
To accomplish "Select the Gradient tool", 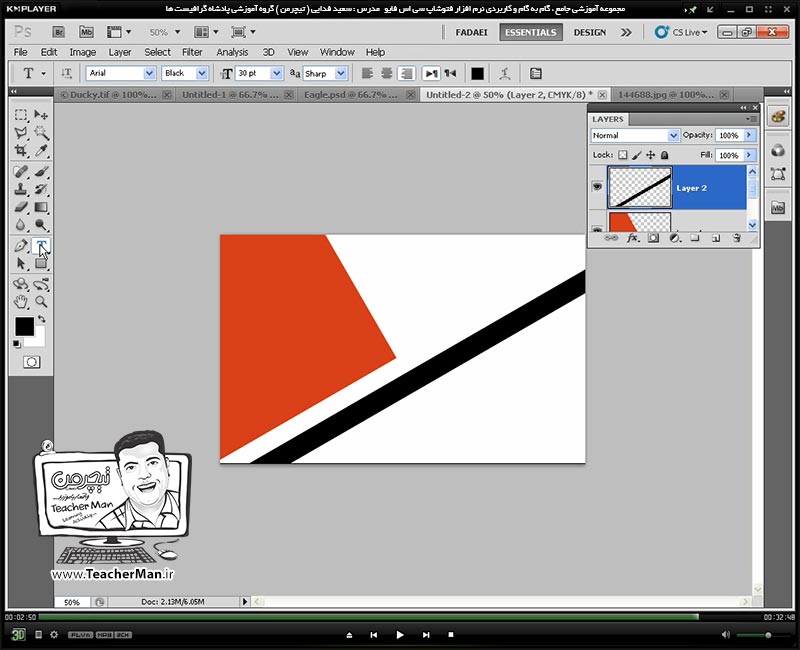I will 41,207.
